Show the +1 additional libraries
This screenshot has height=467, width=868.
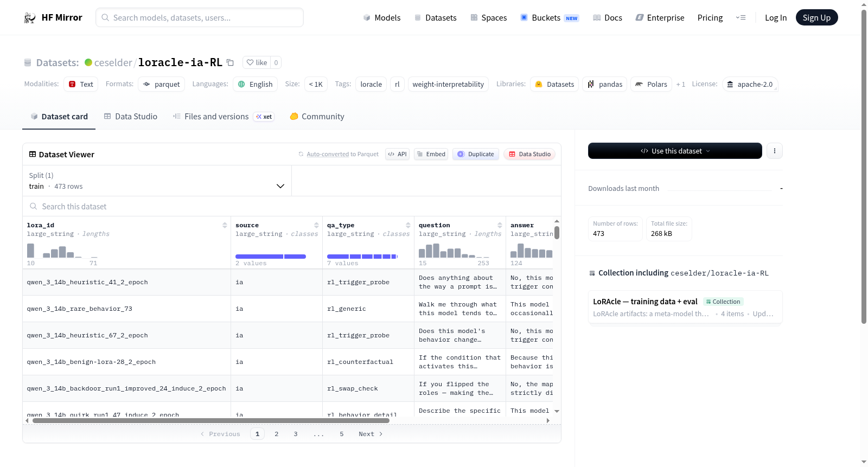click(x=681, y=84)
